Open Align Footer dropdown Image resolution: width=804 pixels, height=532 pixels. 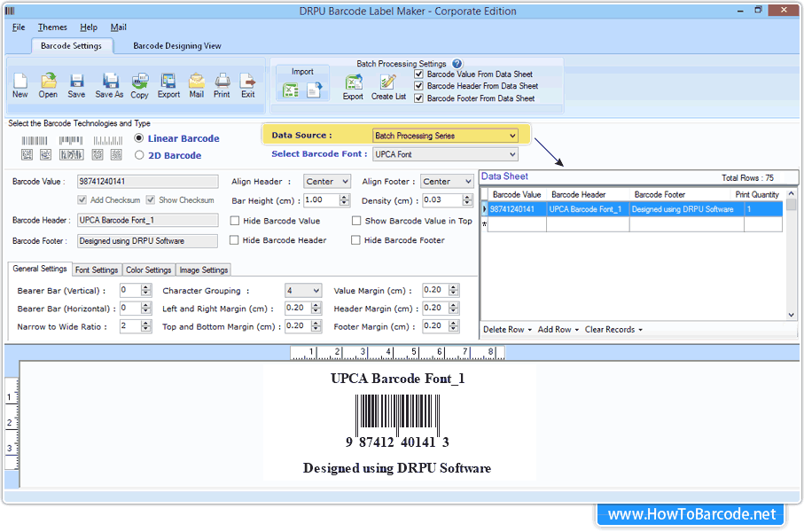(x=447, y=181)
